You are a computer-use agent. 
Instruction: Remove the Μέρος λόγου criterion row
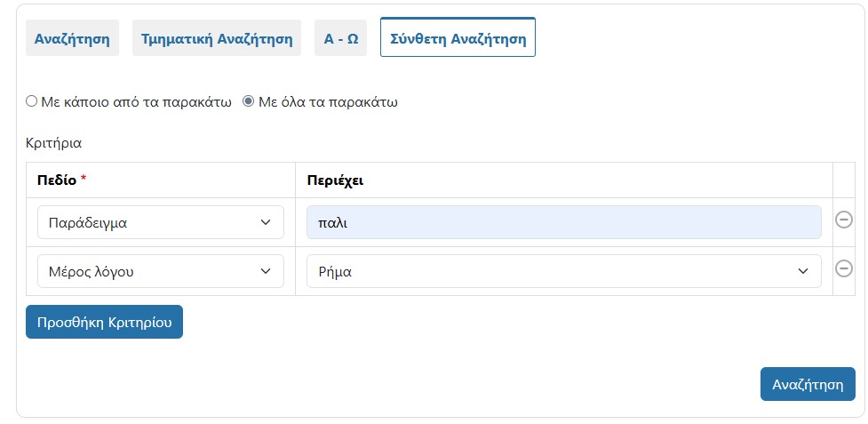[844, 268]
